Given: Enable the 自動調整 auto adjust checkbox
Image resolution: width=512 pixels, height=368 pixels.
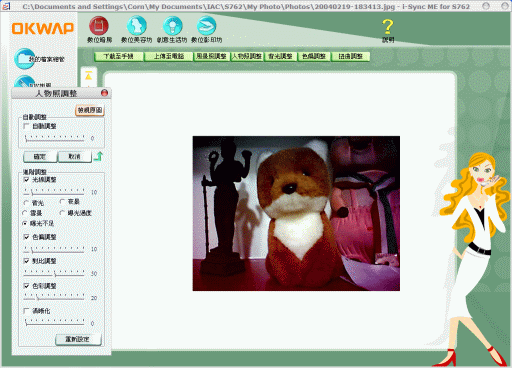Looking at the screenshot, I should (26, 126).
